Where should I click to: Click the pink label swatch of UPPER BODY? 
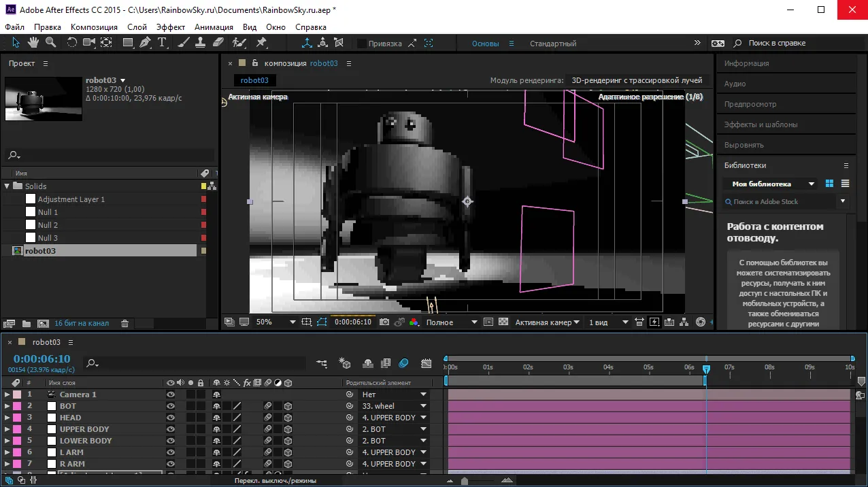pos(17,429)
